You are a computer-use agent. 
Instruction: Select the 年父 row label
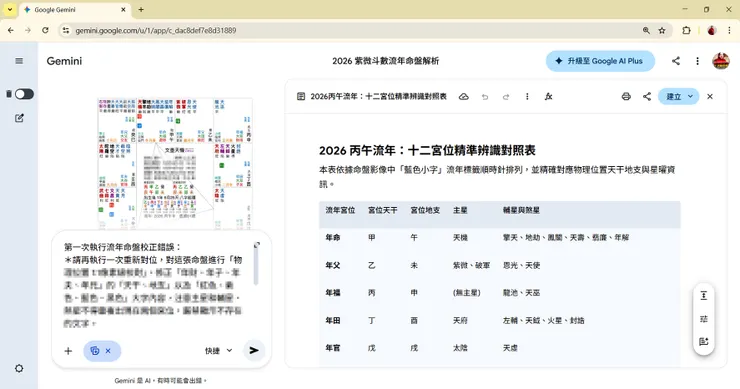tap(333, 265)
